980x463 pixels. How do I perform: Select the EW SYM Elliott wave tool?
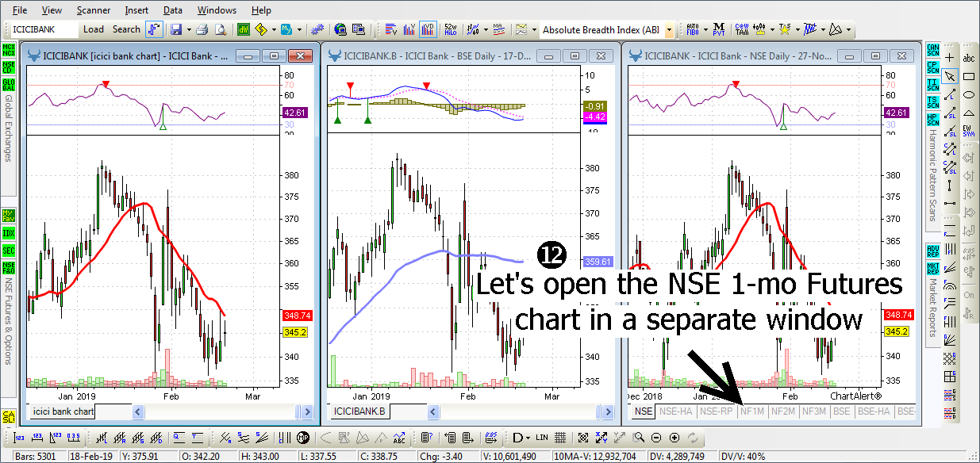pyautogui.click(x=968, y=131)
